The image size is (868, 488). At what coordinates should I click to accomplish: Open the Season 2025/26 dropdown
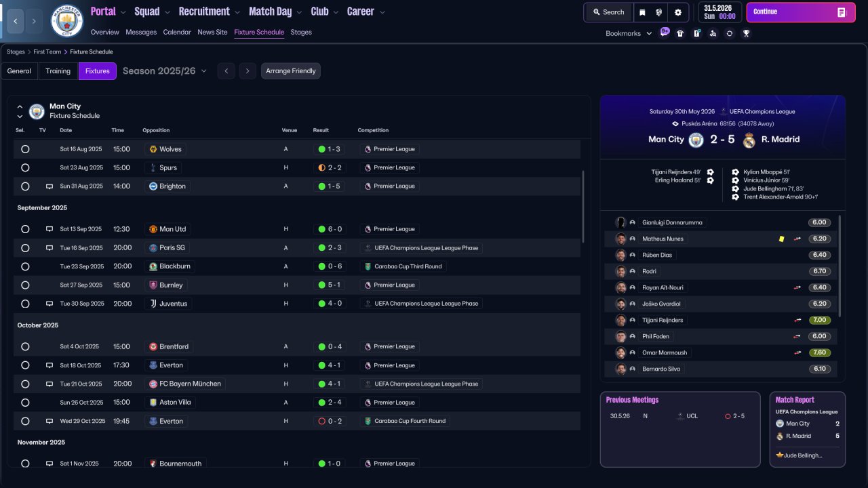[165, 71]
